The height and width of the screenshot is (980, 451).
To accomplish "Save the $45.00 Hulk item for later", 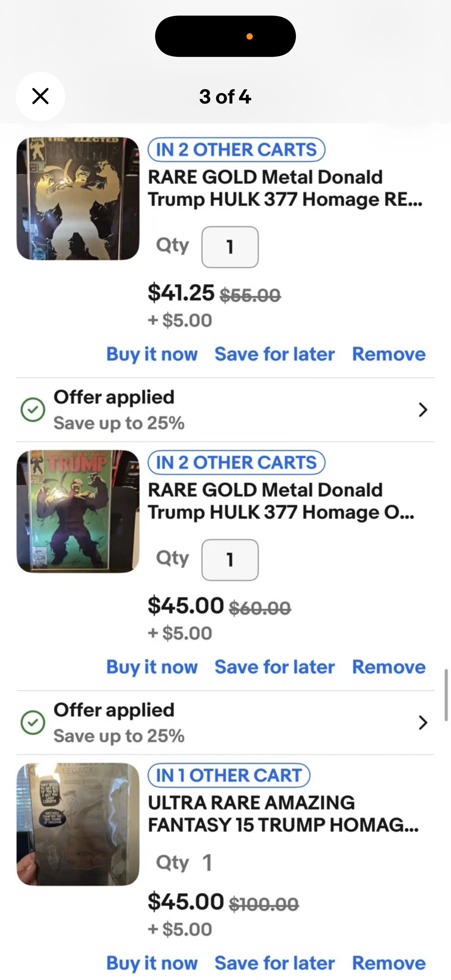I will (x=274, y=667).
